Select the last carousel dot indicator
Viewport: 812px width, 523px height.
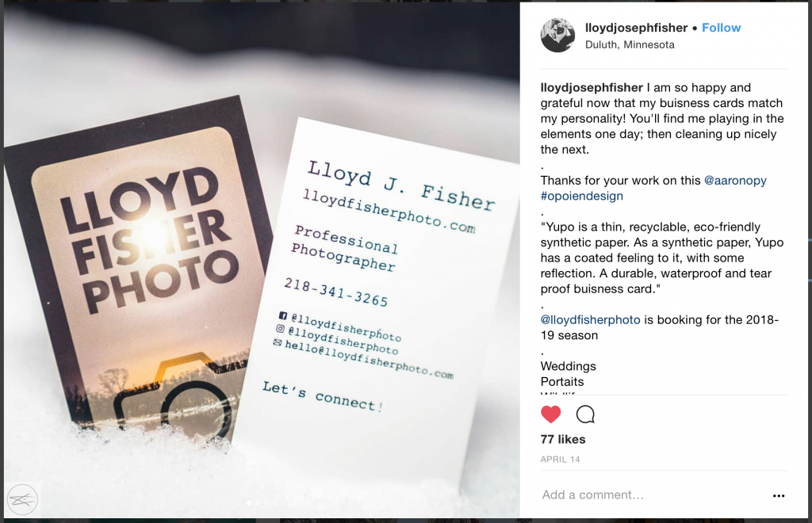coord(274,503)
